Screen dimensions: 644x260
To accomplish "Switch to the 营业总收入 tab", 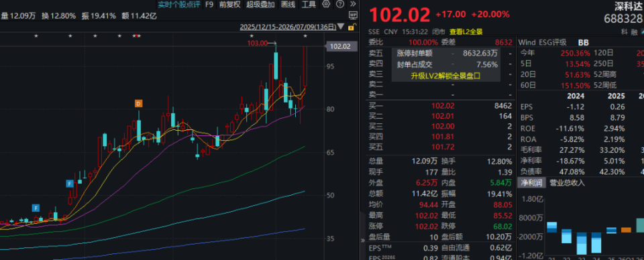I will coord(568,183).
